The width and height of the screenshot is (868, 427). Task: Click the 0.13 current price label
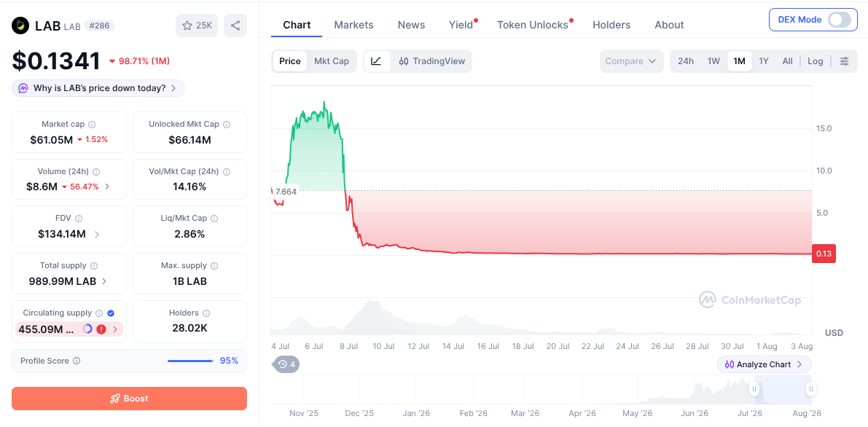823,254
